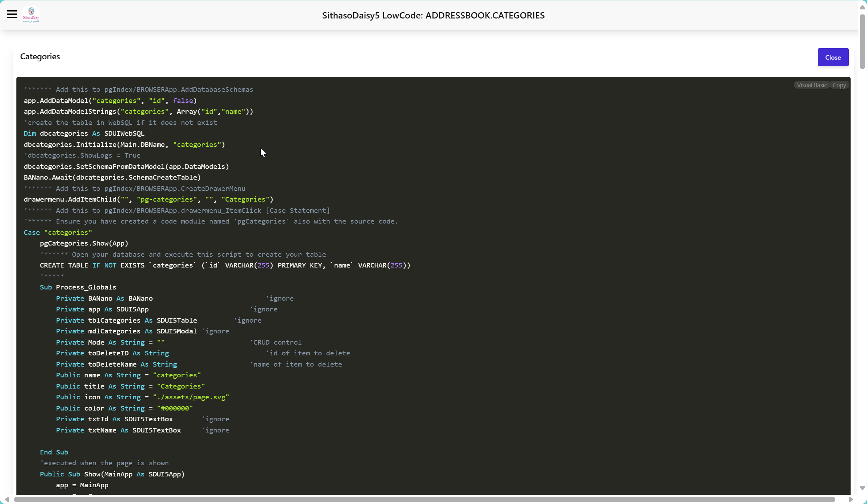
Task: Click the SithasoDaisy logo
Action: (31, 15)
